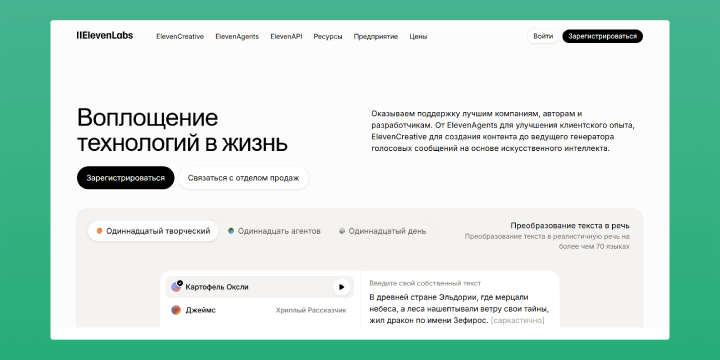Viewport: 720px width, 360px height.
Task: Select the Джеймс voice row
Action: coord(260,310)
